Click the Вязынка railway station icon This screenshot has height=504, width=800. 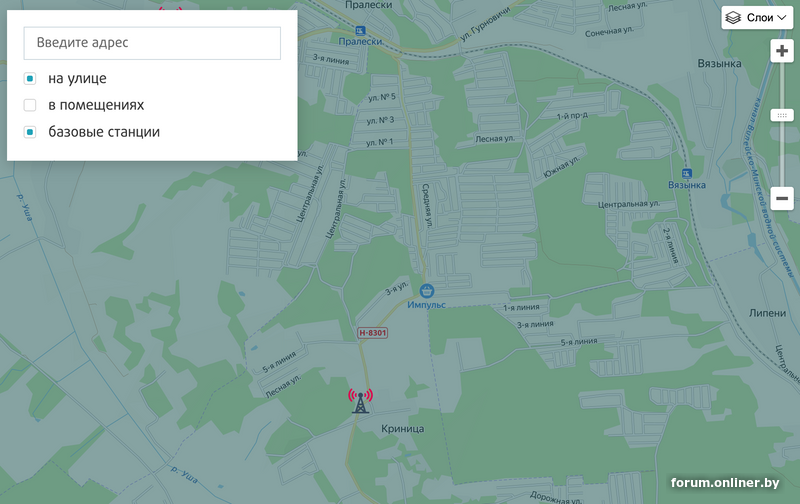[x=687, y=173]
